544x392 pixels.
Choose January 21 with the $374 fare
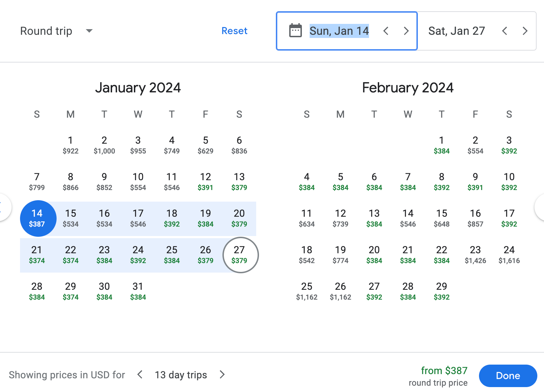pos(37,255)
